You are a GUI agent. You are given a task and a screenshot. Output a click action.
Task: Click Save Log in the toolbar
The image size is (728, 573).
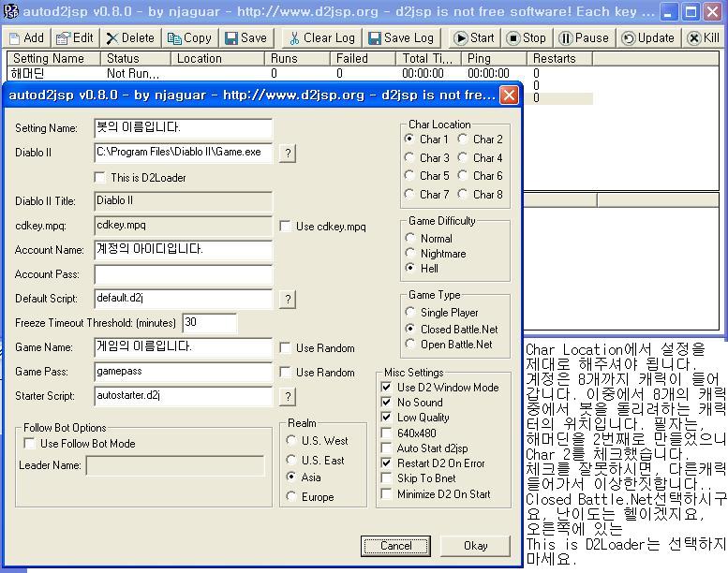(x=402, y=38)
